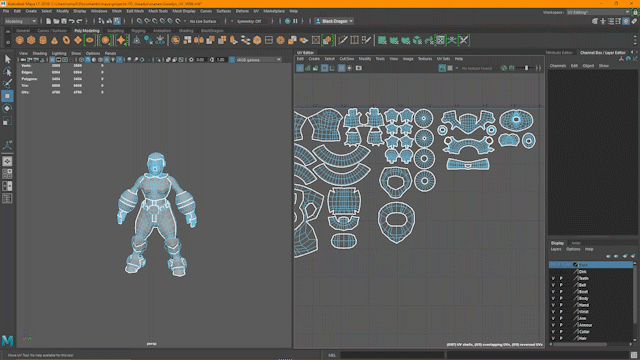
Task: Click the viewport gamma value field 1.00
Action: (221, 60)
